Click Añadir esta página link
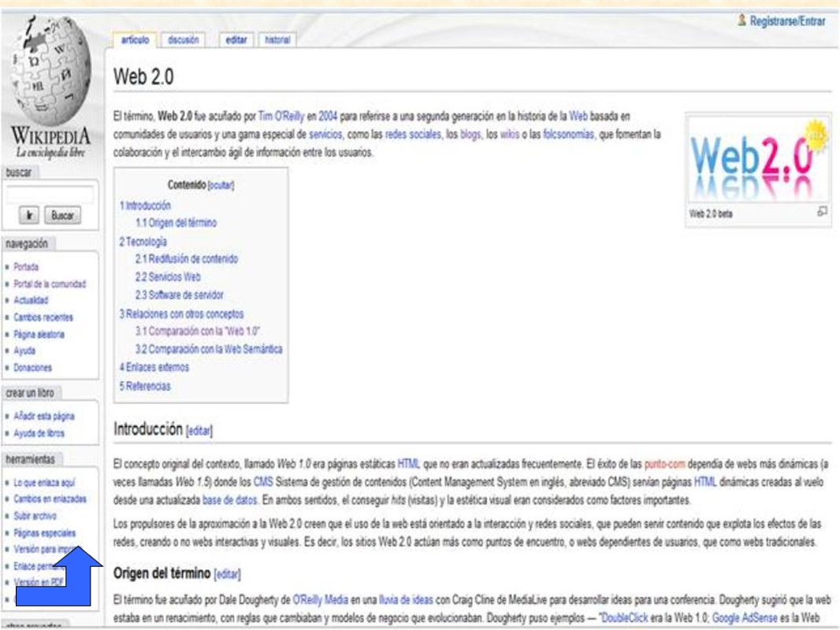 44,416
